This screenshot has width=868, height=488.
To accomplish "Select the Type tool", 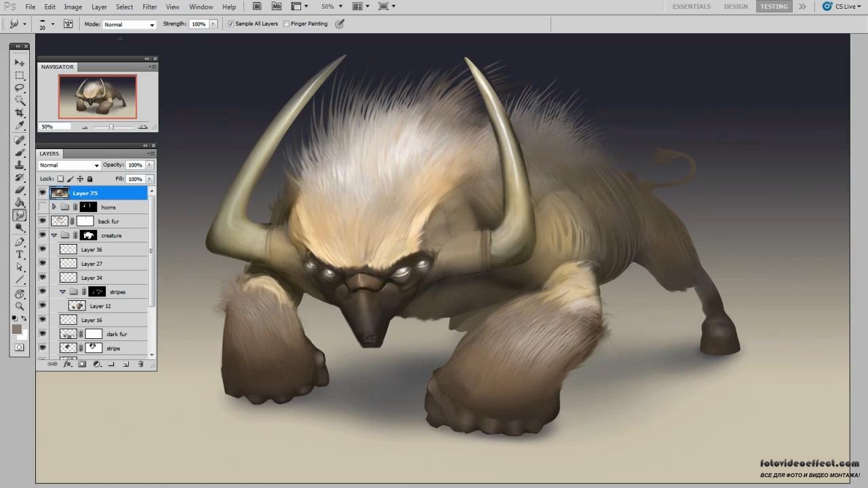I will (x=20, y=255).
